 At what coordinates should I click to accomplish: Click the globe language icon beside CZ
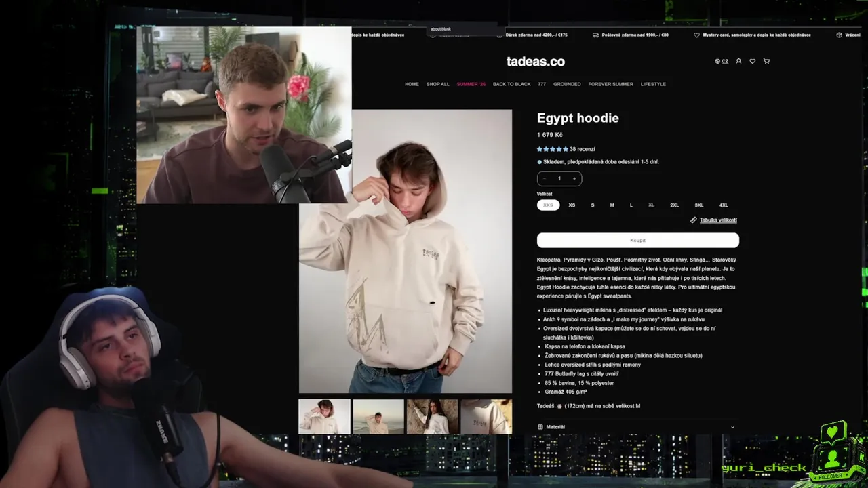coord(717,61)
